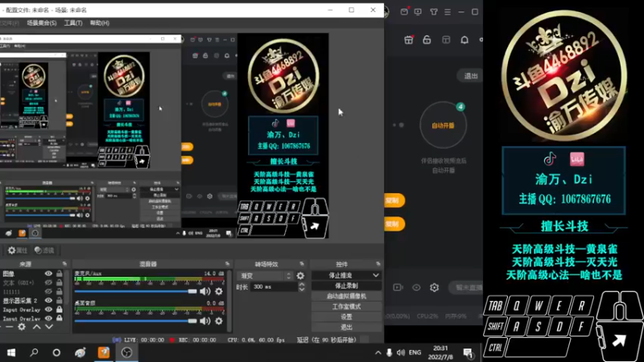Image resolution: width=644 pixels, height=362 pixels.
Task: Open bell notifications in companion window
Action: click(x=464, y=39)
